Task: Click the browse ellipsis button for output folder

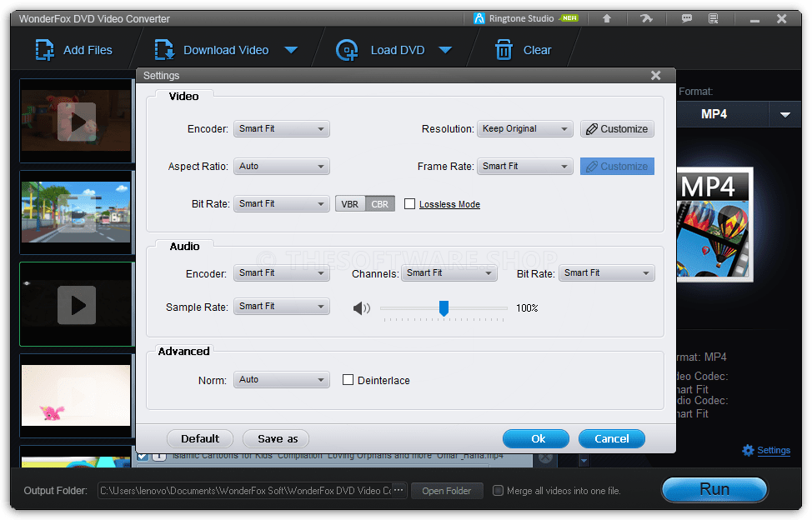Action: 398,490
